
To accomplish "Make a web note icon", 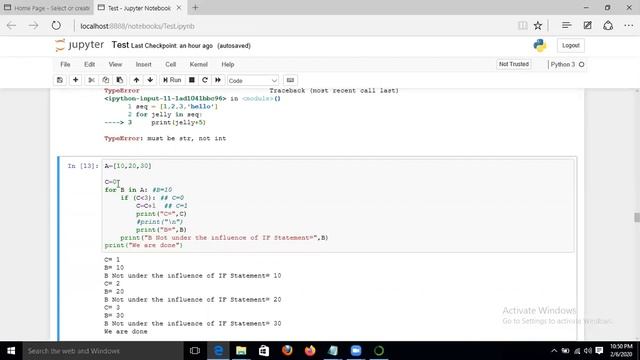I will [587, 26].
